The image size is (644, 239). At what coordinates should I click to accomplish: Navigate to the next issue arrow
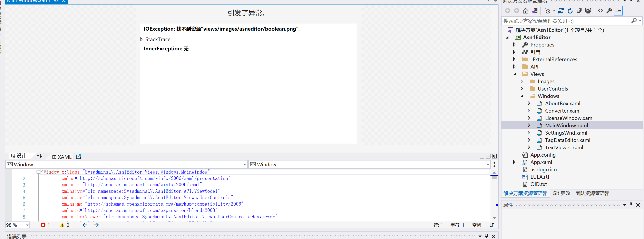point(97,225)
